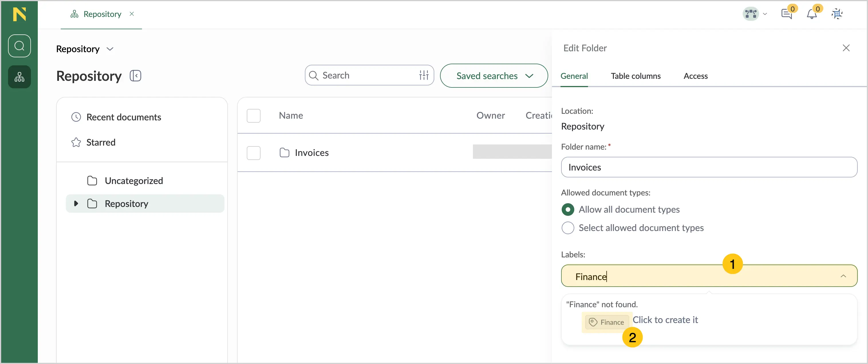The width and height of the screenshot is (868, 364).
Task: Click the Uncategorized folder icon
Action: [92, 181]
